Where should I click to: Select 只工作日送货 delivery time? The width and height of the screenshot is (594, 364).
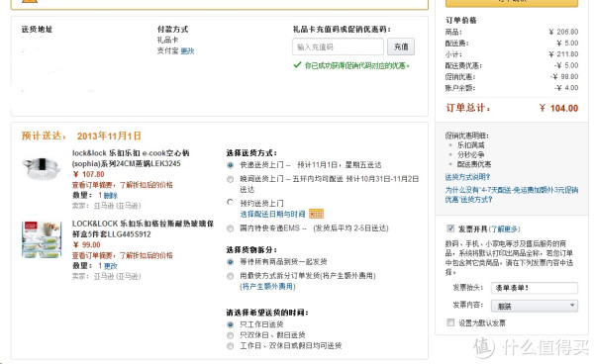230,324
